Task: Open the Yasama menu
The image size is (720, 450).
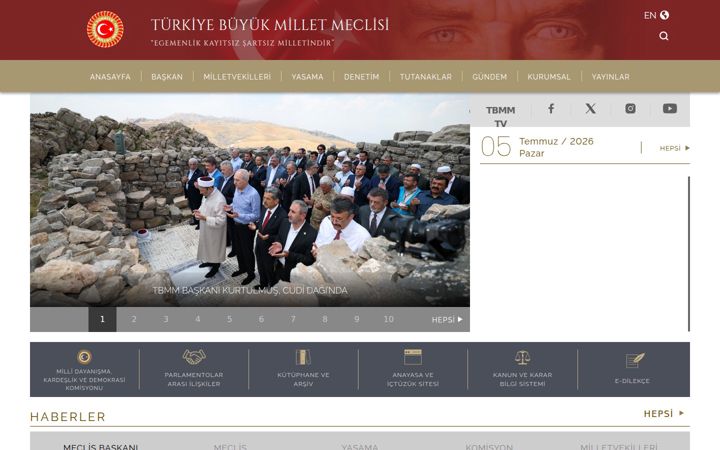Action: tap(307, 77)
